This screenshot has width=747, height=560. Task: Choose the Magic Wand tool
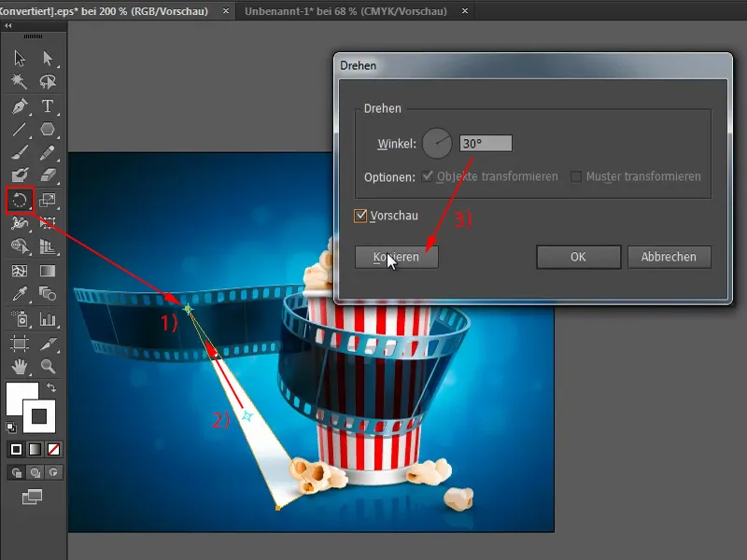pyautogui.click(x=20, y=81)
